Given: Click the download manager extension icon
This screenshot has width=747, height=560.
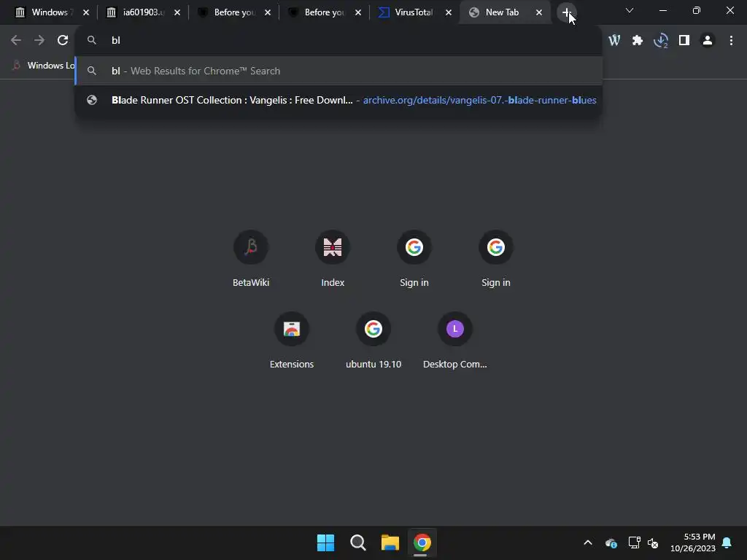Looking at the screenshot, I should point(661,41).
